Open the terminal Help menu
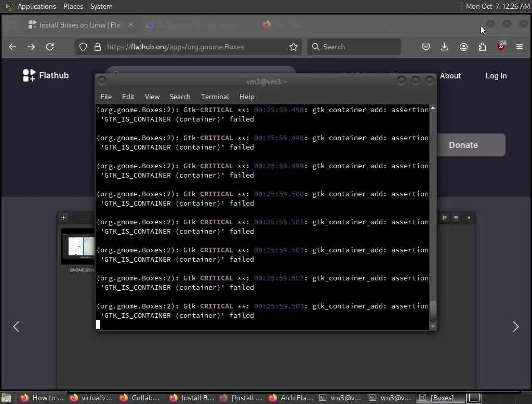The image size is (532, 404). click(x=247, y=97)
